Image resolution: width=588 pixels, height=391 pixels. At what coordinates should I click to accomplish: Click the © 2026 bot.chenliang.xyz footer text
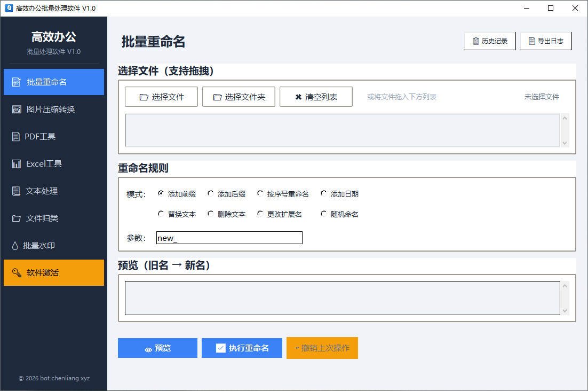coord(54,378)
